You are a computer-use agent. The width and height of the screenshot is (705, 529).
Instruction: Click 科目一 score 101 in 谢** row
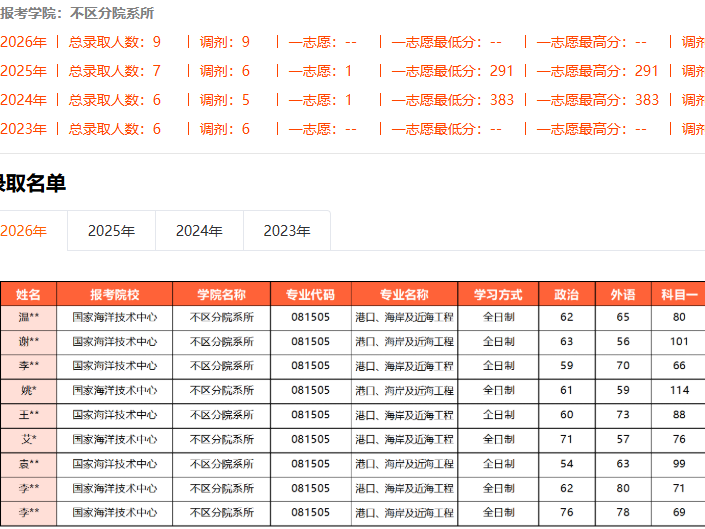coord(679,342)
